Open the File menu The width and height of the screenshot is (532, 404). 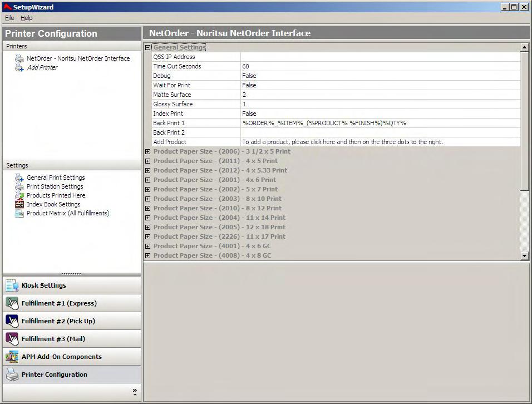pyautogui.click(x=9, y=18)
